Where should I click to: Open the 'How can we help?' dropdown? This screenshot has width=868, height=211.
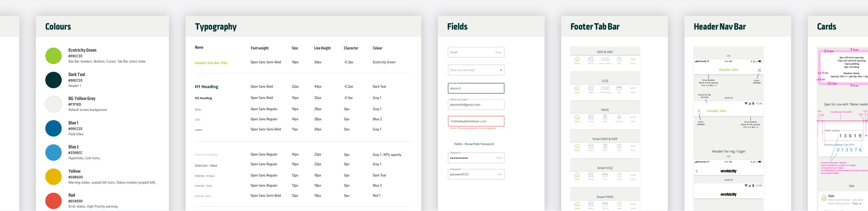pos(501,70)
